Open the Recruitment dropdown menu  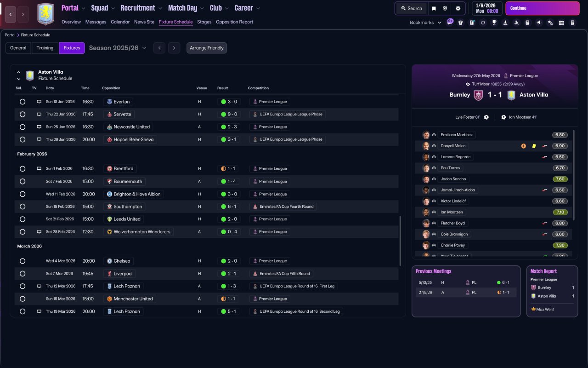tap(141, 8)
